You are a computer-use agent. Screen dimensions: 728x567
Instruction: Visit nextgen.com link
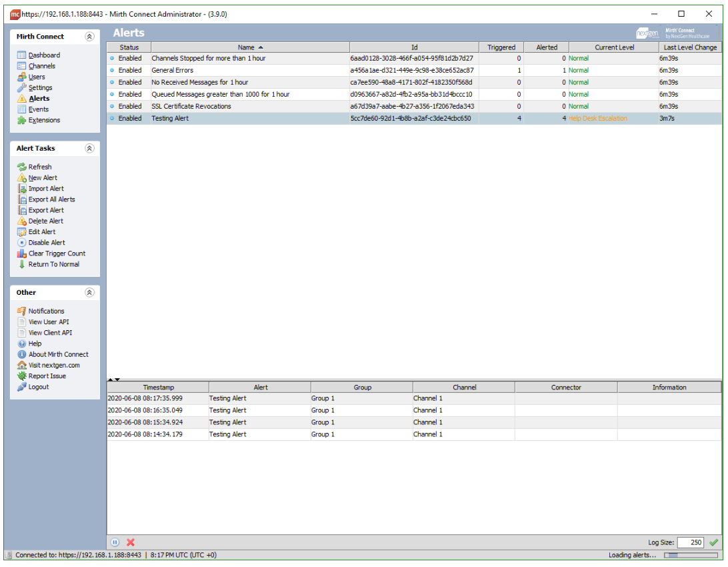click(x=49, y=365)
